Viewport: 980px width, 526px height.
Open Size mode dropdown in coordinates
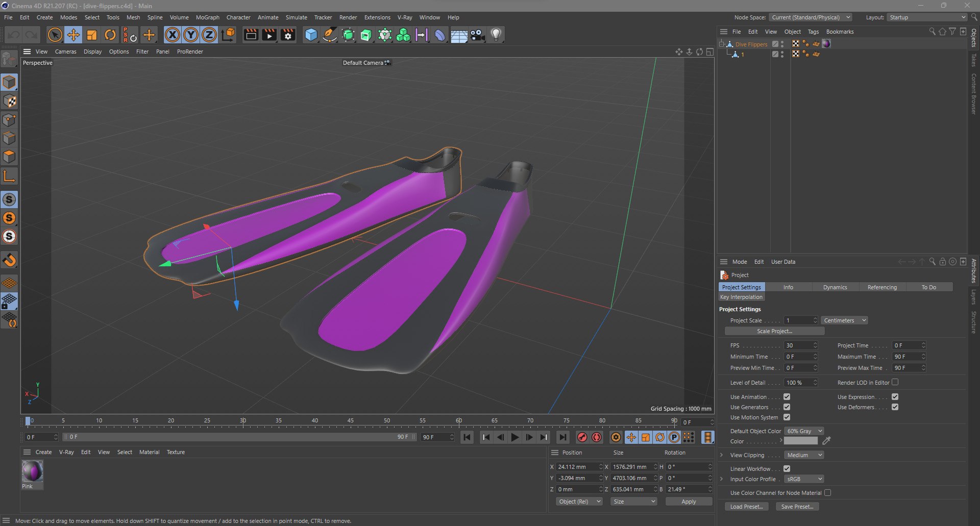634,502
